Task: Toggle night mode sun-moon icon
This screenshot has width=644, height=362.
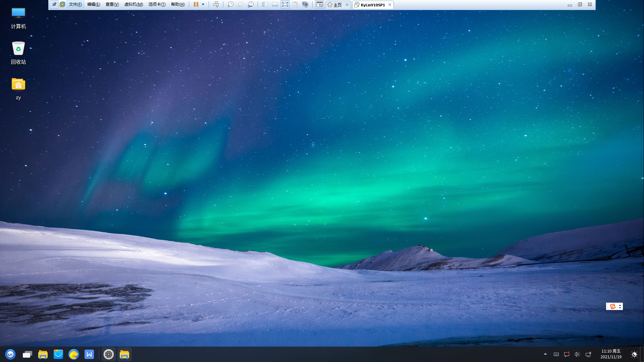Action: 634,354
